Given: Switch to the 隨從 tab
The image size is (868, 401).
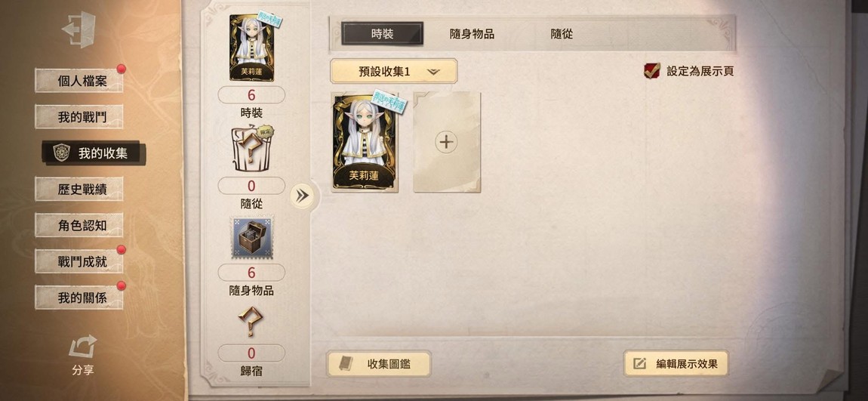Looking at the screenshot, I should [x=562, y=34].
